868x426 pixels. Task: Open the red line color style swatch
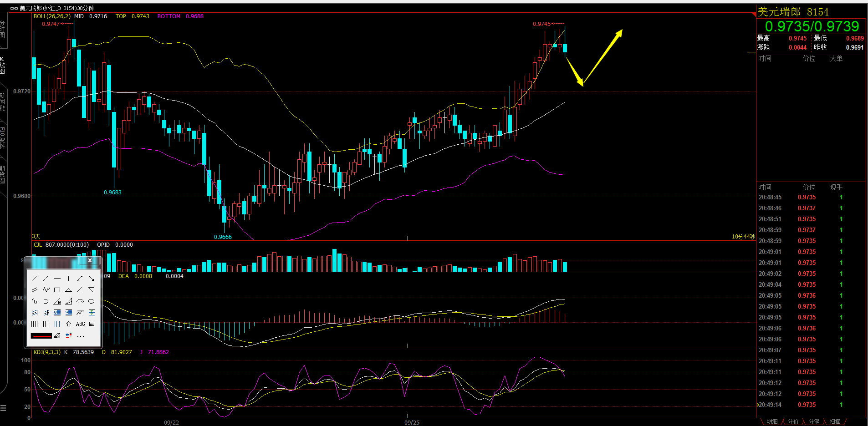tap(41, 336)
